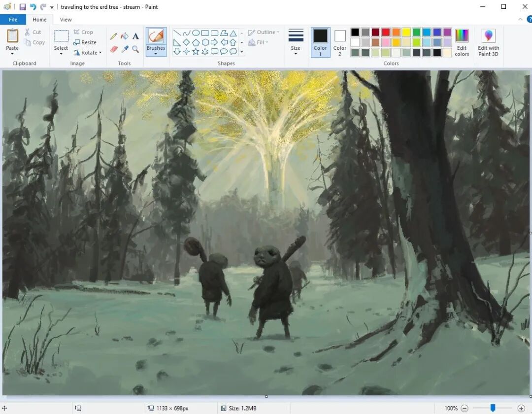Choose the Pentagon shape

point(196,42)
